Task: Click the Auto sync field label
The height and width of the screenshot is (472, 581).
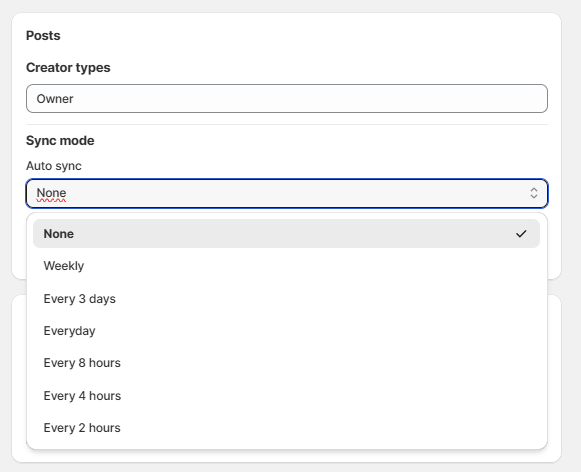Action: [x=54, y=166]
